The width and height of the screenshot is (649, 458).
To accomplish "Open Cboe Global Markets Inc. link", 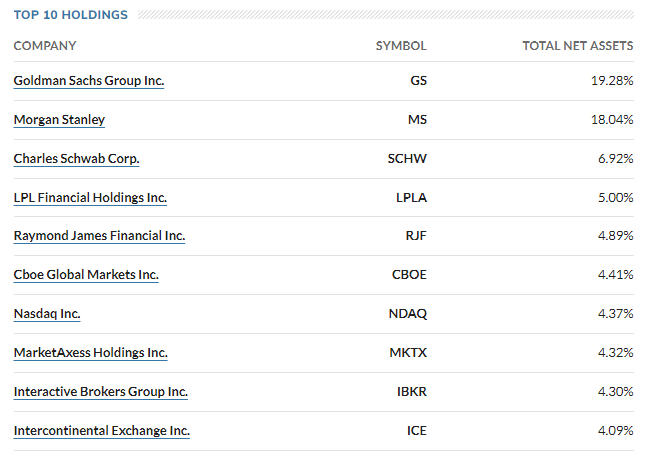I will coord(86,275).
